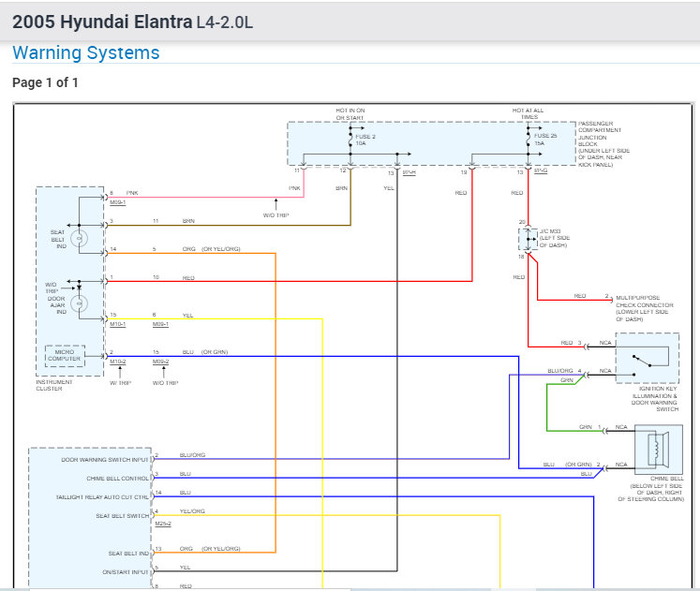Click the seat belt indicator lamp symbol
Screen dimensions: 700x591
79,239
